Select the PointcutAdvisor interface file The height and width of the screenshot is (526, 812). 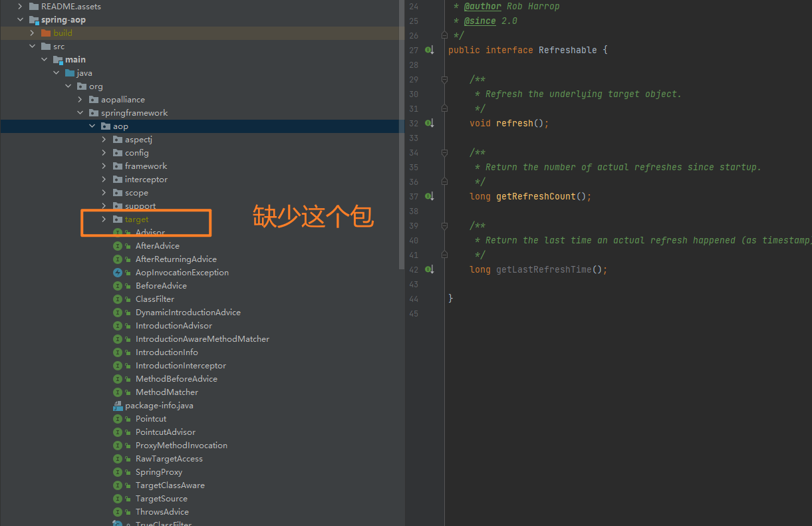pyautogui.click(x=165, y=432)
